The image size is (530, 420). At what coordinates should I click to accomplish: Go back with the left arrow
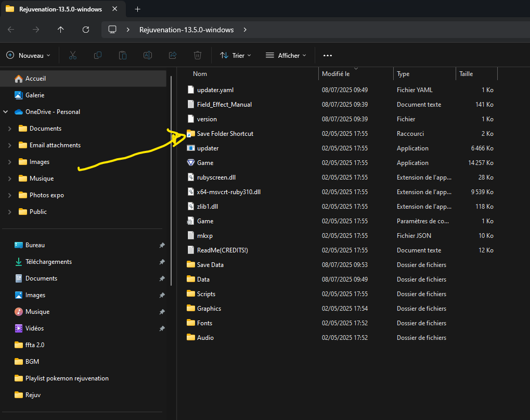pos(11,30)
